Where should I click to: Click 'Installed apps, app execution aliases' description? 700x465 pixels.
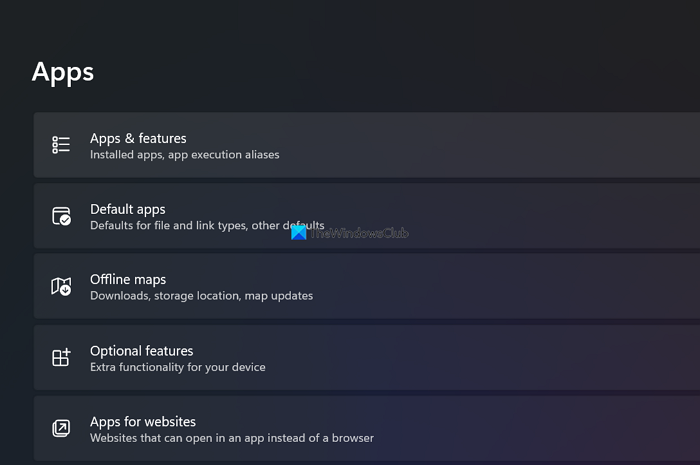(184, 155)
